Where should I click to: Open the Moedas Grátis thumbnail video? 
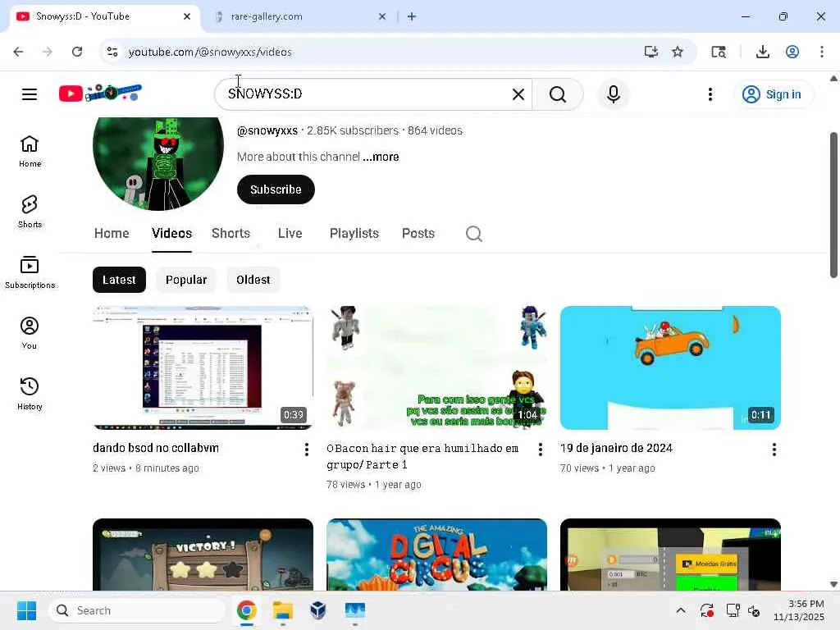670,554
